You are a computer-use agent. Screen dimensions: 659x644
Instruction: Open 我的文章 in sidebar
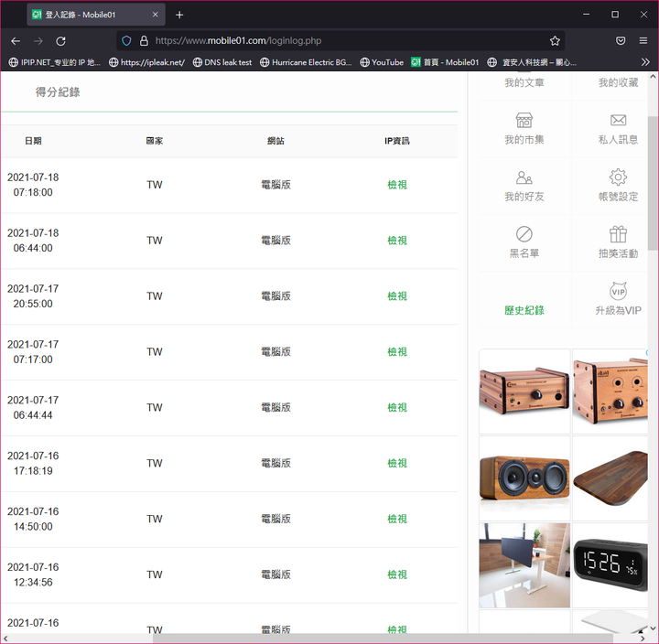point(524,82)
